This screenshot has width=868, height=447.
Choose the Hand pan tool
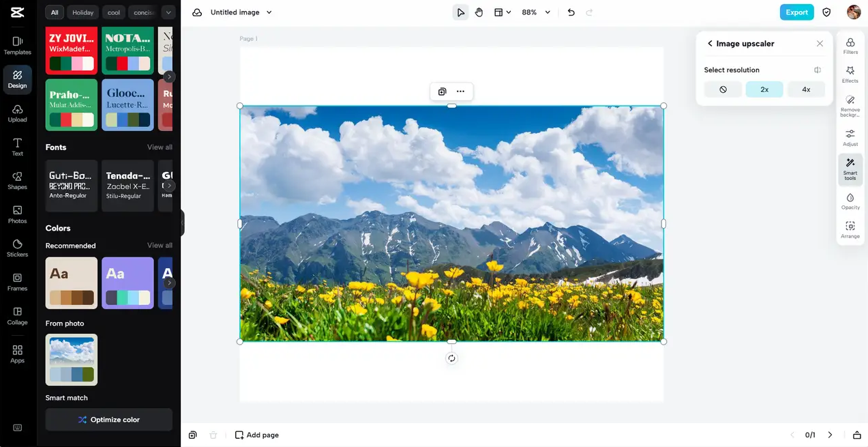click(479, 12)
